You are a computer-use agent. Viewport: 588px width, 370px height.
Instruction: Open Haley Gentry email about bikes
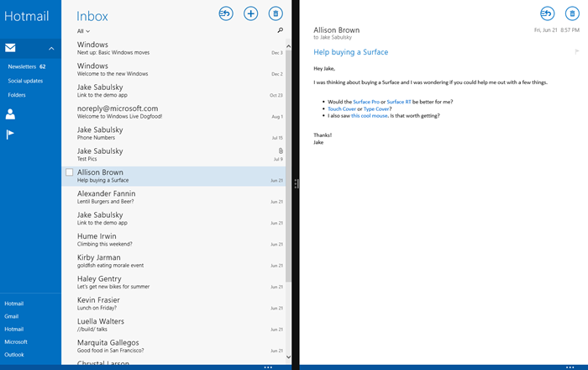173,283
